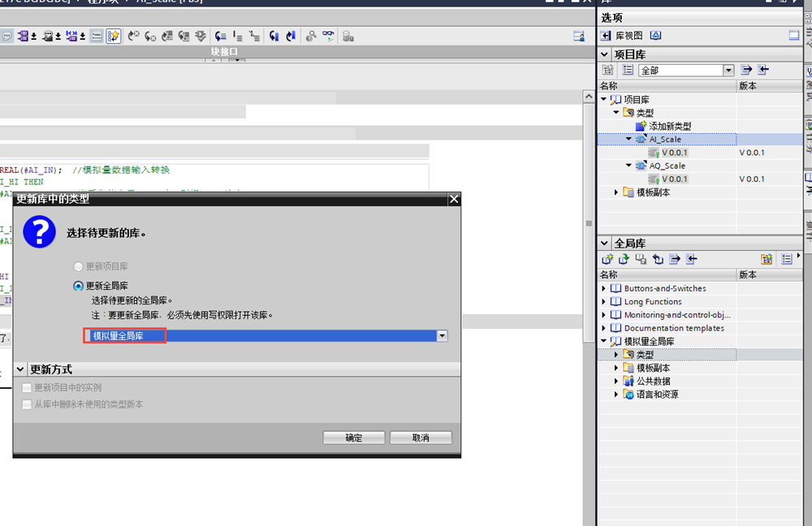
Task: Click the expand-all arrow icon in 全局库 toolbar
Action: pyautogui.click(x=674, y=259)
